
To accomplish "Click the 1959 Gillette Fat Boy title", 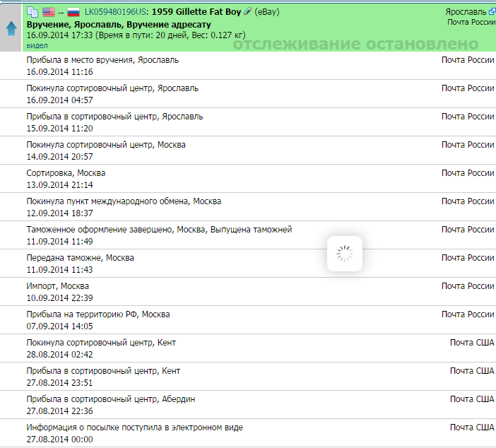I will pos(196,12).
